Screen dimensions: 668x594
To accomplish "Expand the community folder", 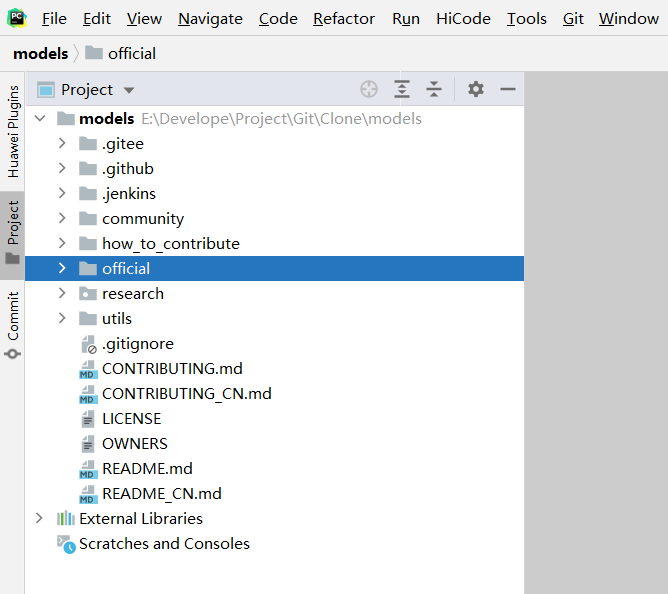I will coord(62,218).
